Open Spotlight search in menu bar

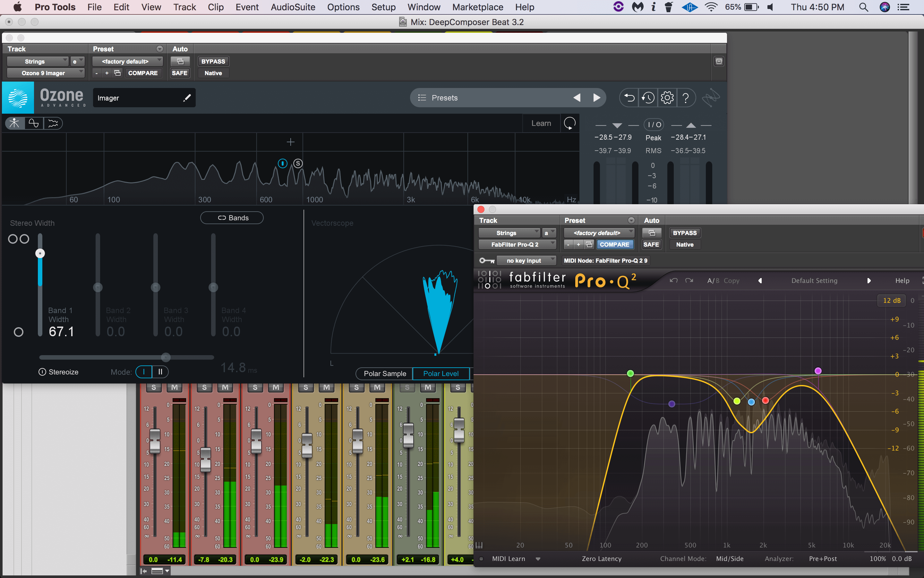864,7
